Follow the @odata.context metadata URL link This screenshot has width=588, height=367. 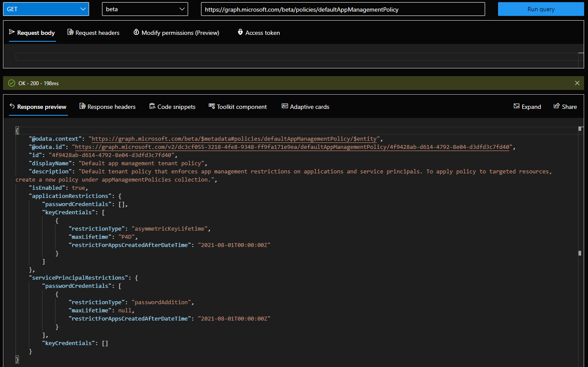tap(235, 139)
